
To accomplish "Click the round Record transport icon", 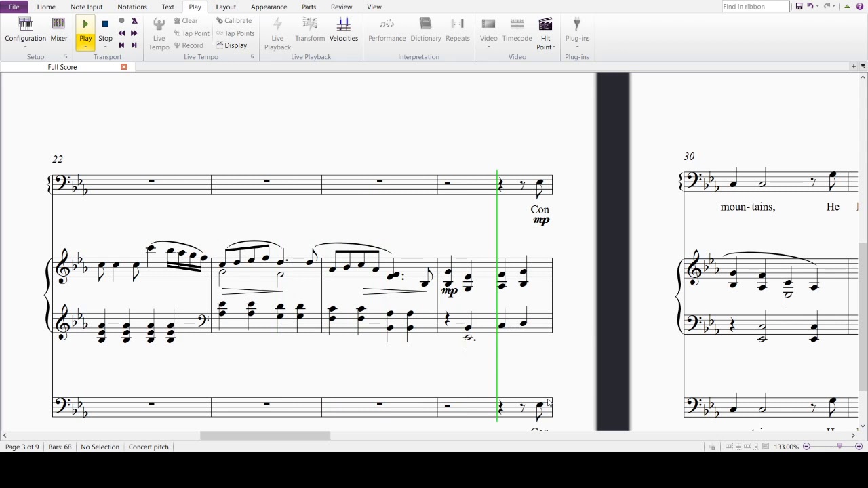I will click(121, 21).
